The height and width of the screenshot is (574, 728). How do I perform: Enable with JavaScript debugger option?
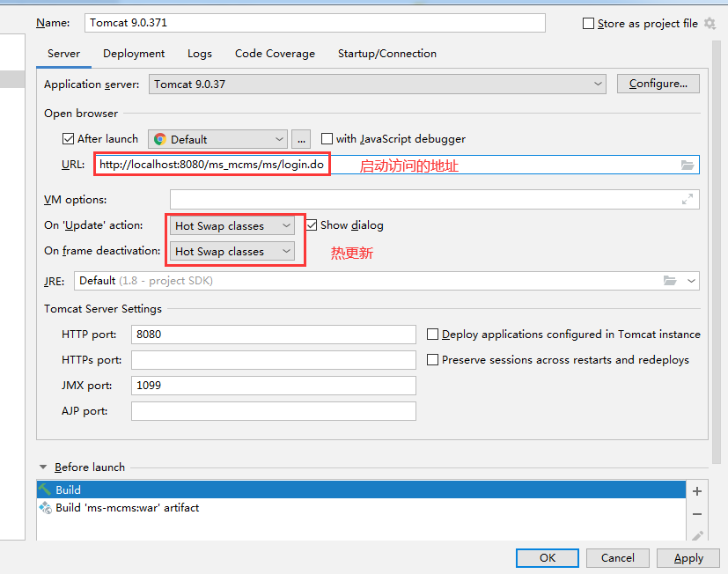tap(327, 139)
